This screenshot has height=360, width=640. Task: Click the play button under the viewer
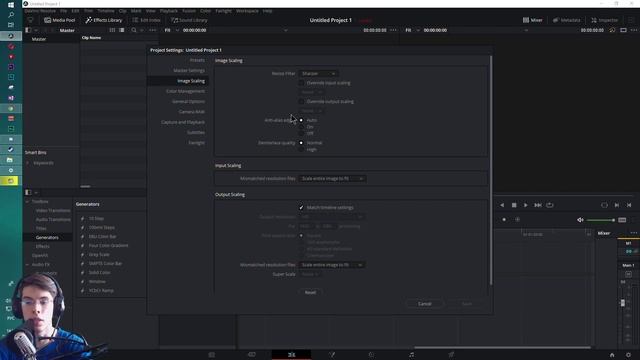pyautogui.click(x=526, y=205)
